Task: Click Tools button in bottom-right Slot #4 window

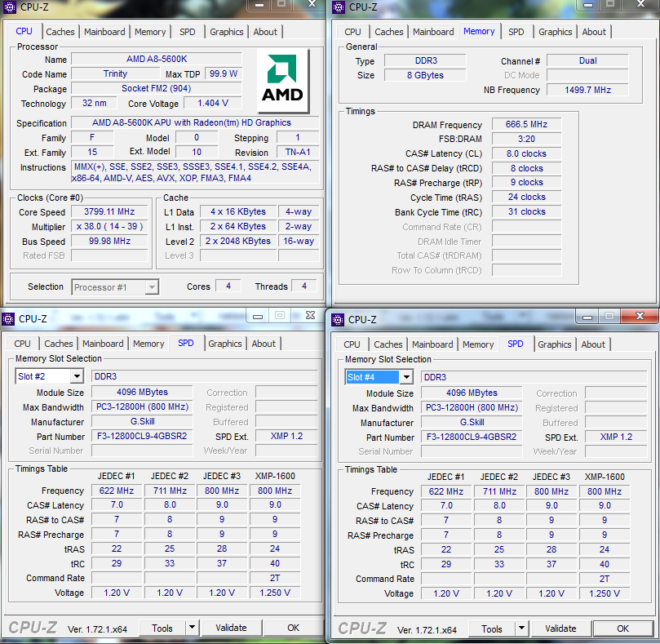Action: coord(492,628)
